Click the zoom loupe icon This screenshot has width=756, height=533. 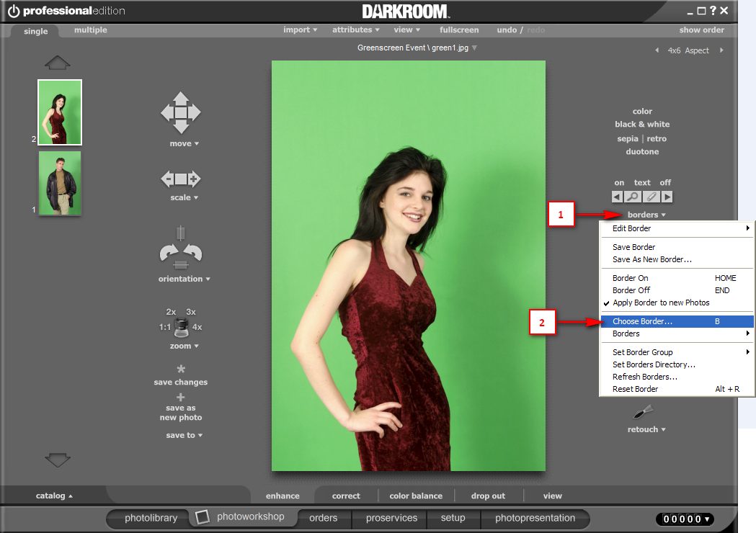pyautogui.click(x=182, y=327)
